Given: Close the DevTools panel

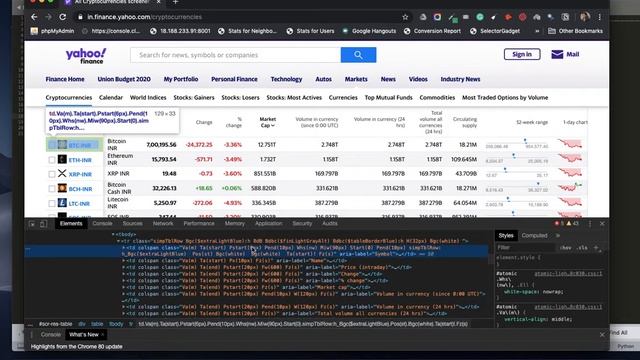Looking at the screenshot, I should tap(602, 224).
